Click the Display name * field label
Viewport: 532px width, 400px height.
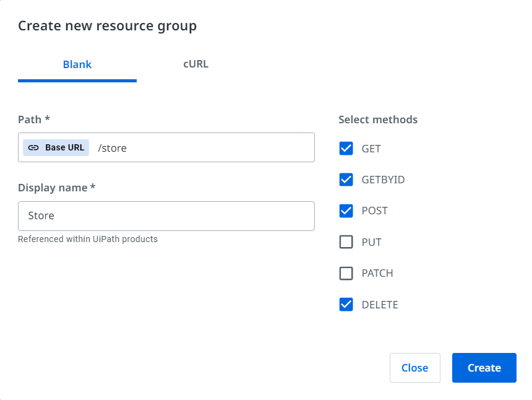57,188
